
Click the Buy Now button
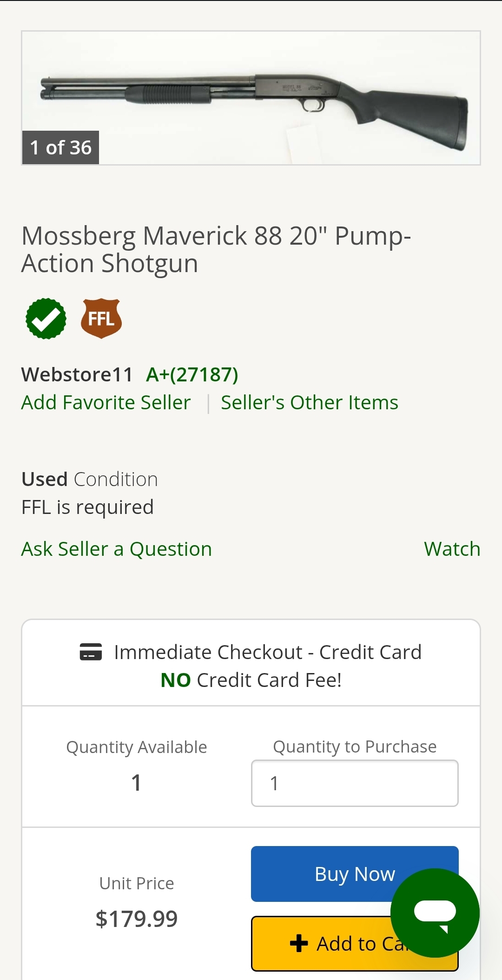tap(355, 874)
